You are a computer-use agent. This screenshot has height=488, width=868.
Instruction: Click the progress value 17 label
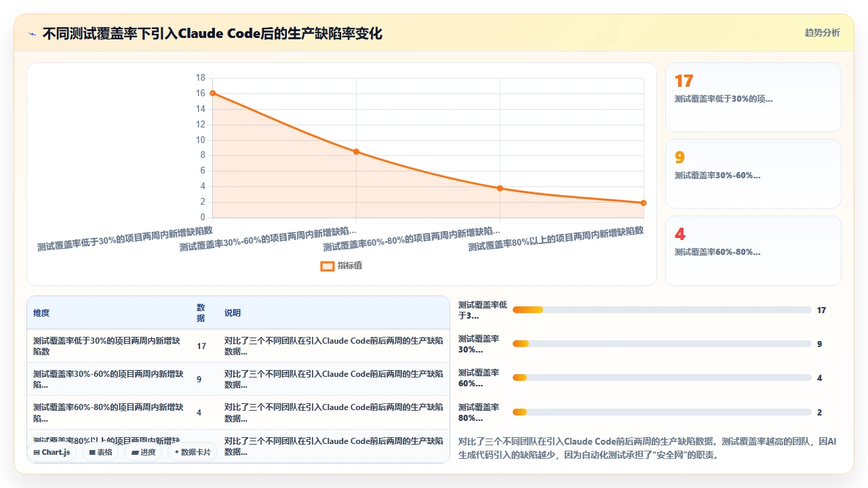pyautogui.click(x=821, y=310)
